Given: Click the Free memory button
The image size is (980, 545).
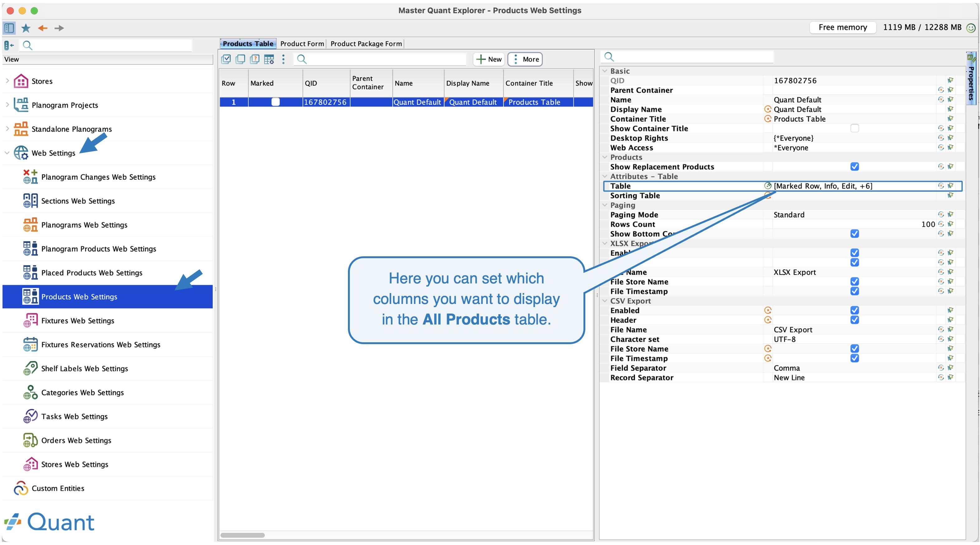Looking at the screenshot, I should pyautogui.click(x=843, y=27).
